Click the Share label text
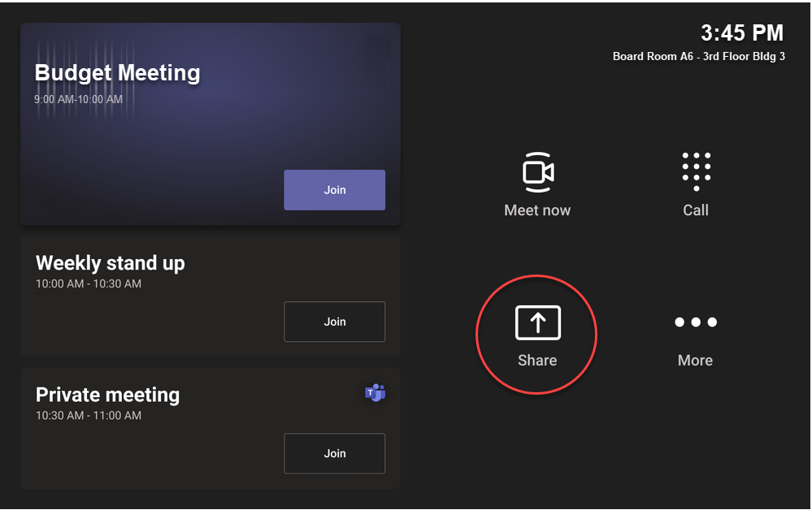Screen dimensions: 812x510 point(536,360)
